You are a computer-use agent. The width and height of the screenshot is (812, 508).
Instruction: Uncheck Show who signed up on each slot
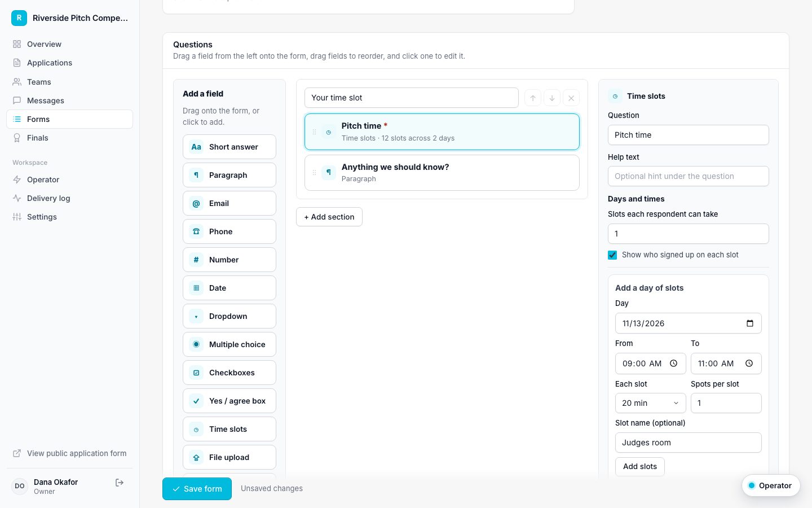click(612, 255)
